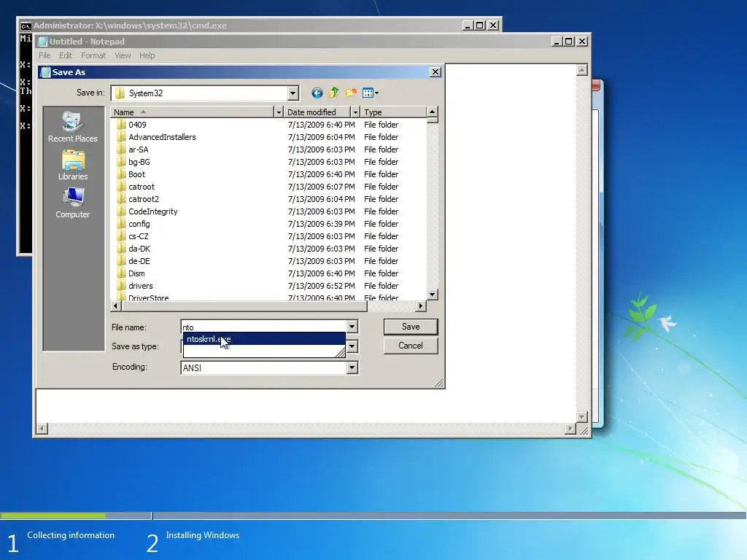Open the View menu icon in Save As

(371, 93)
